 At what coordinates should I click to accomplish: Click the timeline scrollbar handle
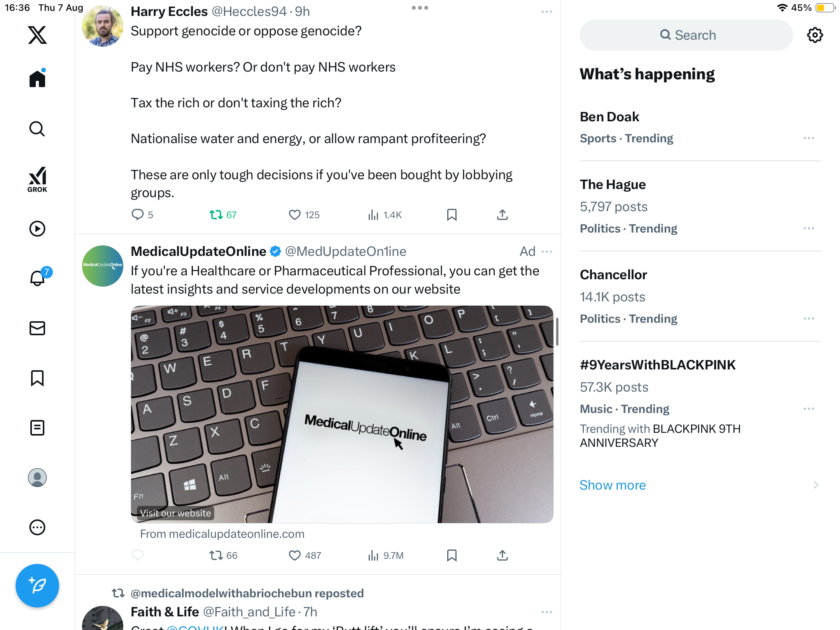pyautogui.click(x=557, y=331)
